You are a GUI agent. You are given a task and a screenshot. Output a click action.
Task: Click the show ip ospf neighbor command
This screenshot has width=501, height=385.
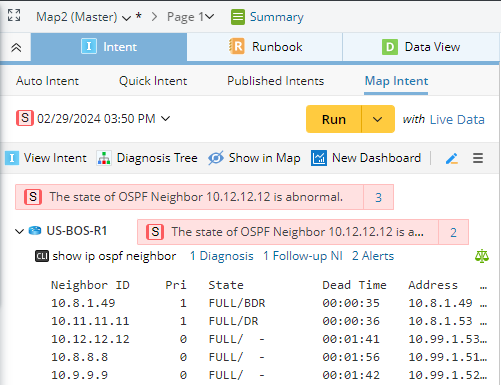click(x=114, y=256)
